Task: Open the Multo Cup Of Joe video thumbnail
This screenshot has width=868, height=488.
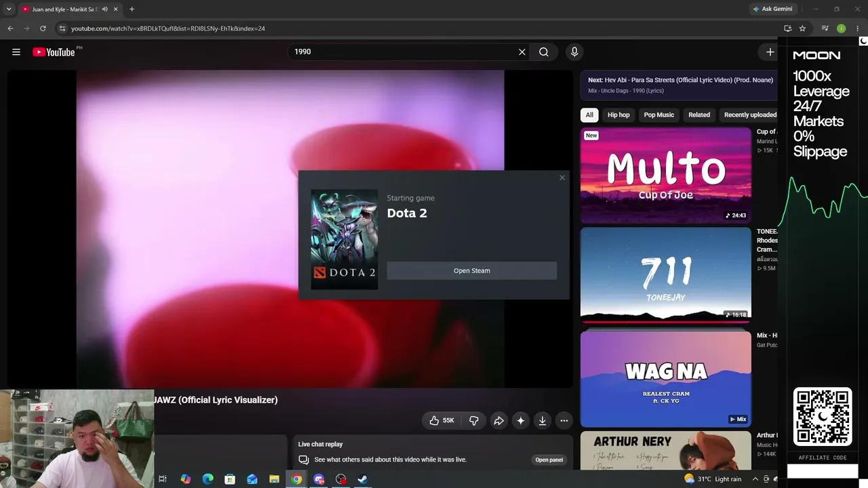Action: pos(666,175)
